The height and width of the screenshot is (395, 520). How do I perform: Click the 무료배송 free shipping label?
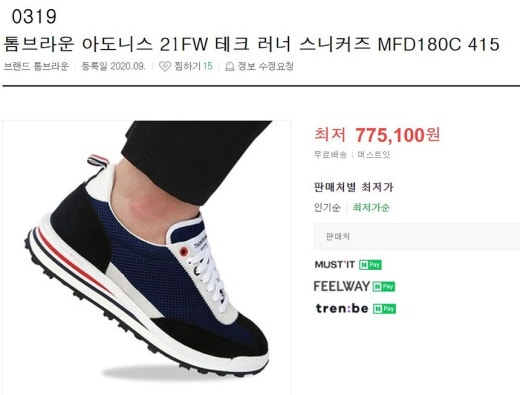(330, 155)
